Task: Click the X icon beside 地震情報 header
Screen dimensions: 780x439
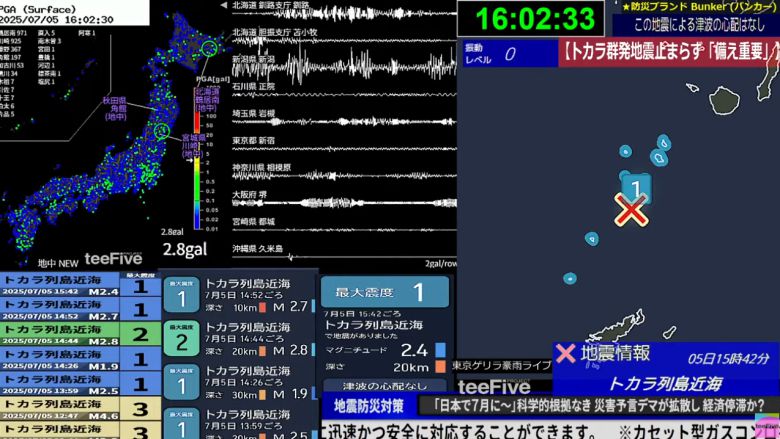Action: [566, 353]
